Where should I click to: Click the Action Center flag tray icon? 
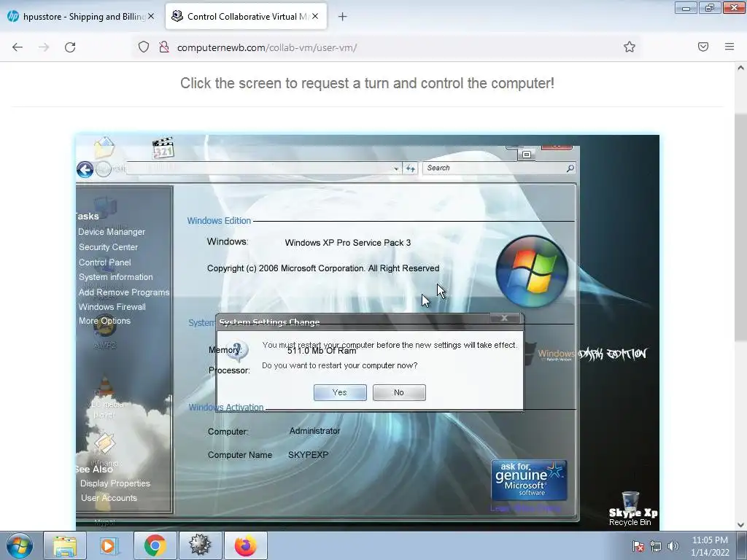point(638,546)
